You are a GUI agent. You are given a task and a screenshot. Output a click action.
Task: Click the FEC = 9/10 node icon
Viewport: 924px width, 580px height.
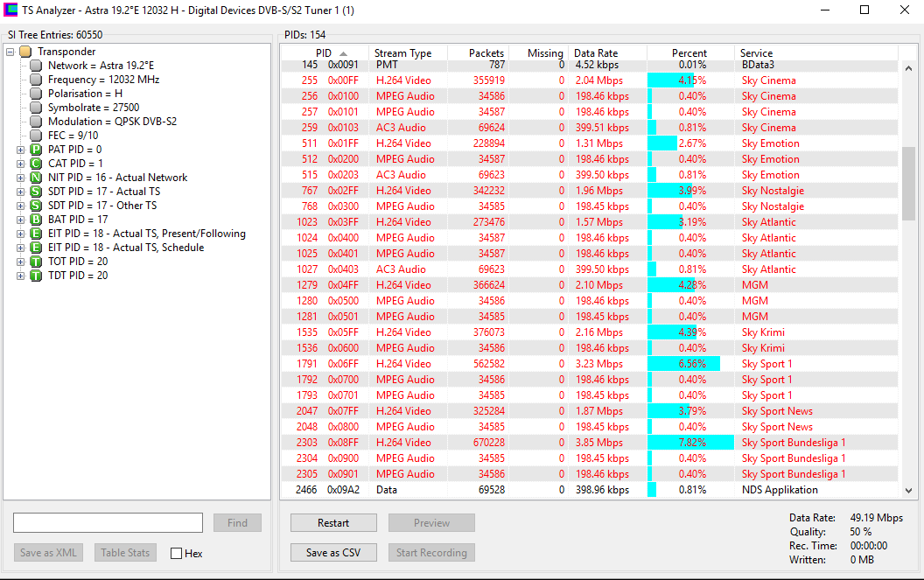coord(36,136)
